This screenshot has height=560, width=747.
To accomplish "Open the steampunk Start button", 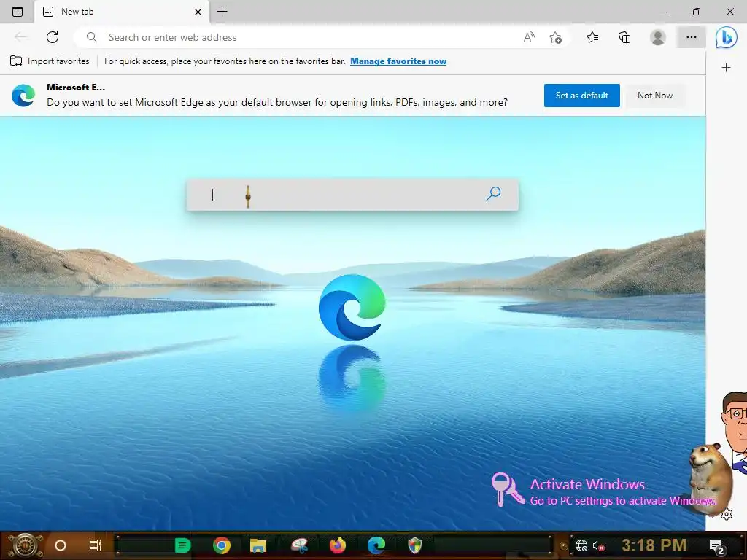I will pos(26,545).
